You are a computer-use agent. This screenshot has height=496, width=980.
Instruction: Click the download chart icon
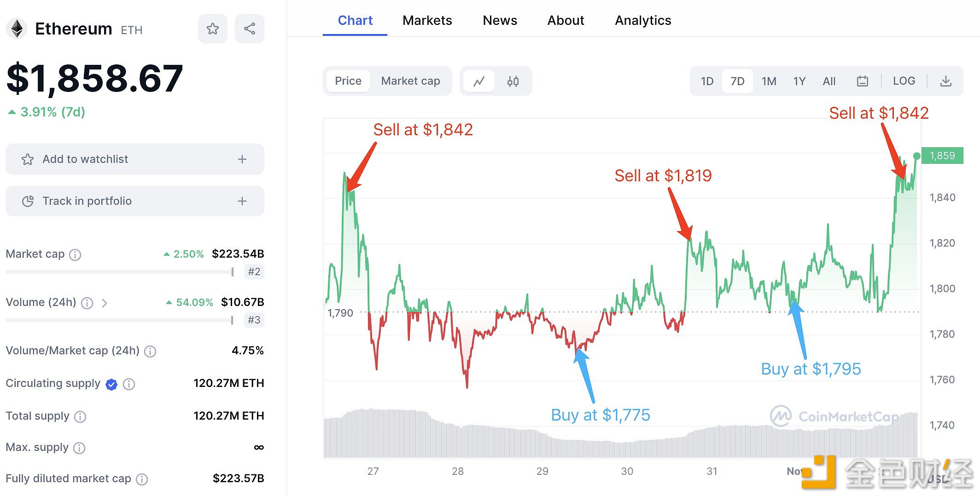point(945,81)
